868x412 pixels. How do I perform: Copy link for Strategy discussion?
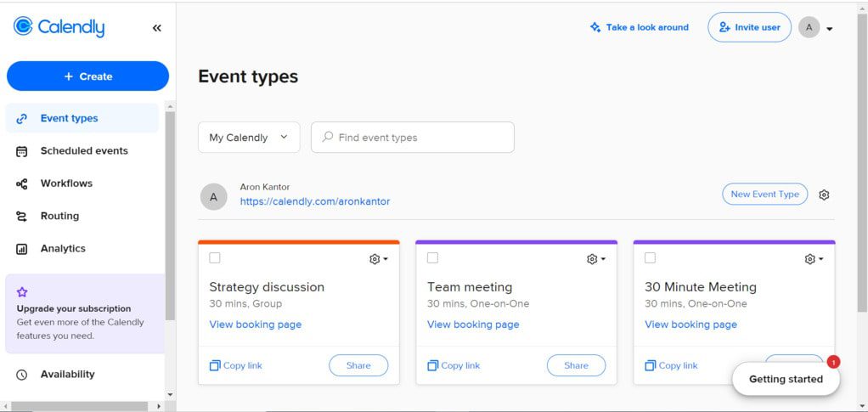(x=236, y=365)
